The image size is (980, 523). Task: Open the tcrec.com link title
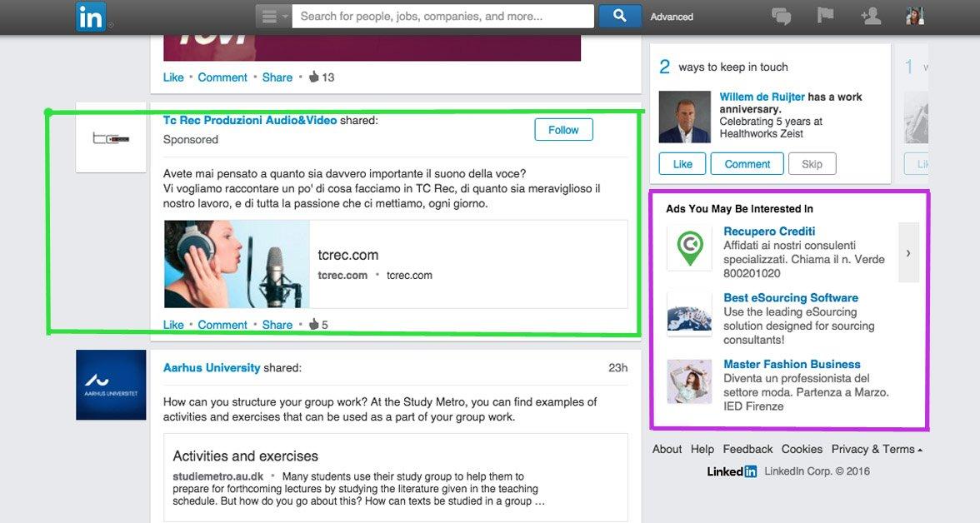click(347, 255)
